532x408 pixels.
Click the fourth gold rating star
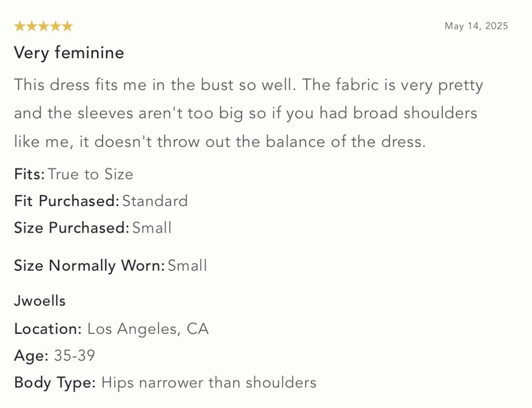[x=55, y=26]
